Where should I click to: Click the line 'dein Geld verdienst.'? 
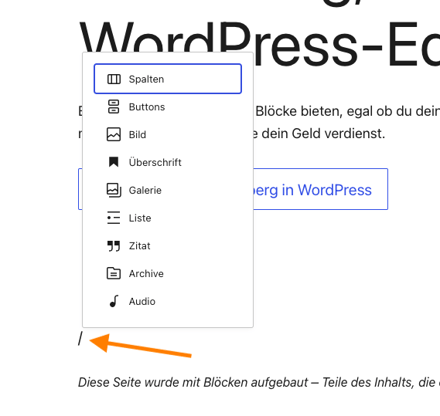(323, 134)
